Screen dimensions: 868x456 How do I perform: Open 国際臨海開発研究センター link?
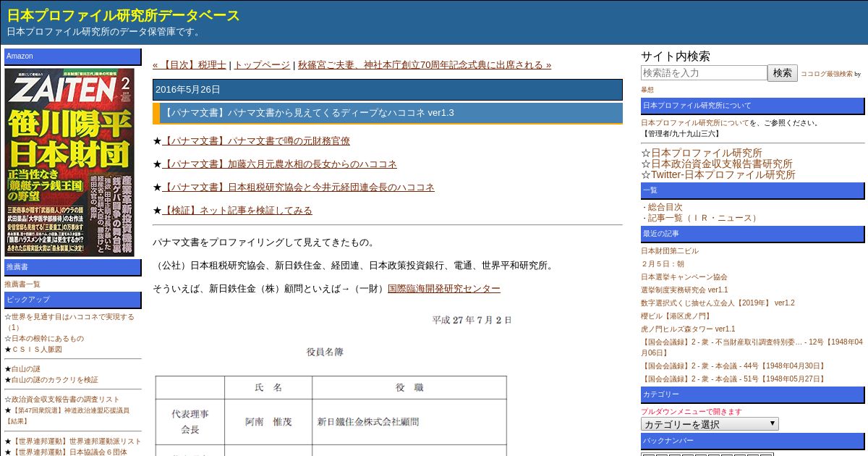pyautogui.click(x=444, y=288)
